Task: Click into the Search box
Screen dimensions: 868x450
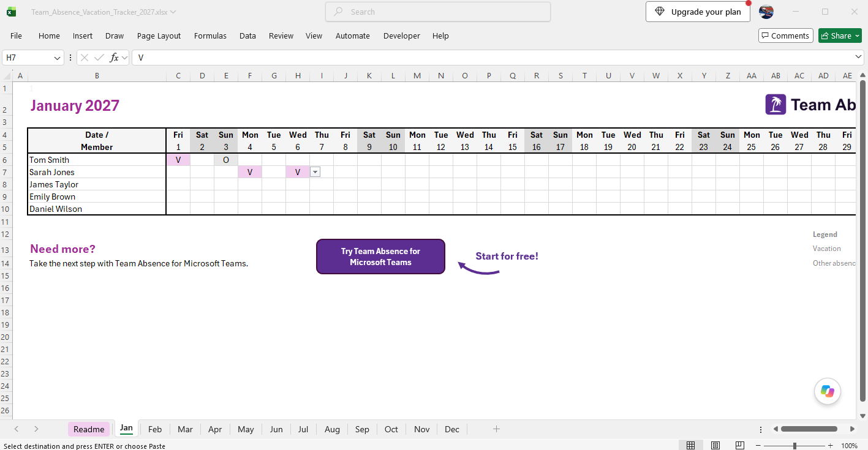Action: click(438, 12)
